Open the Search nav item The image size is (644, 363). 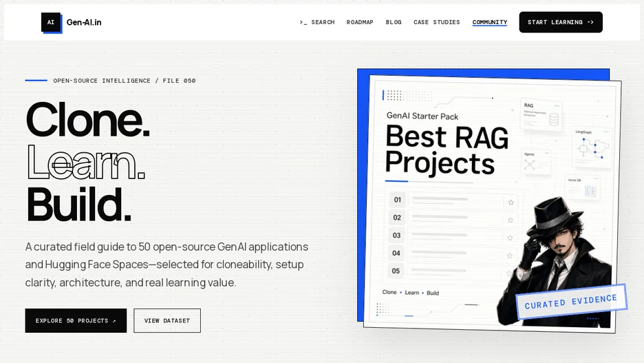point(317,22)
